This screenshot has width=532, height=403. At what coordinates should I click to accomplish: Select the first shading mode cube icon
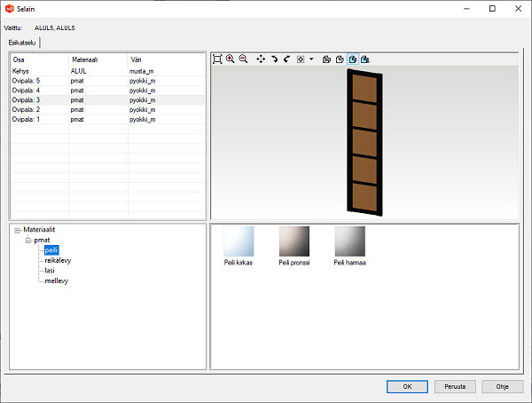click(x=326, y=59)
